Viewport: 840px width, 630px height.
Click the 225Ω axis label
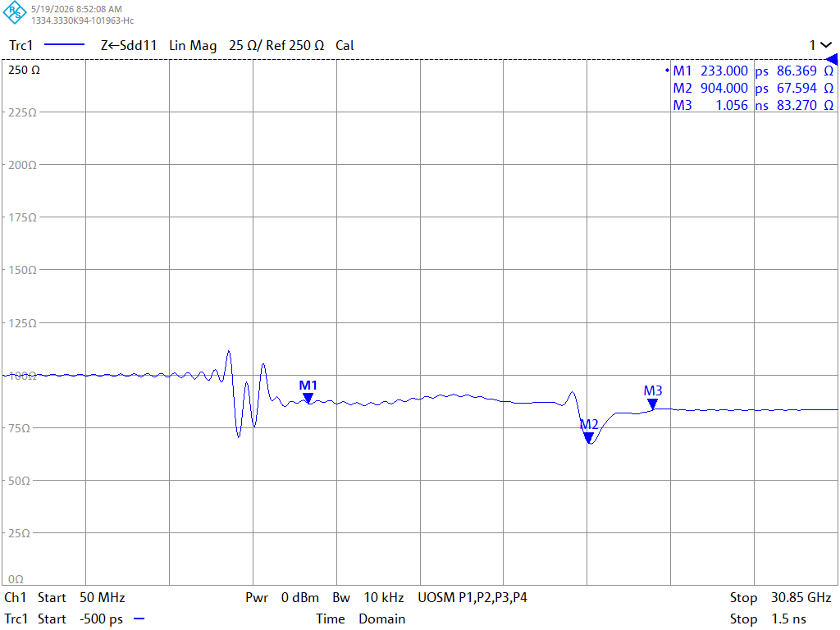click(x=22, y=112)
